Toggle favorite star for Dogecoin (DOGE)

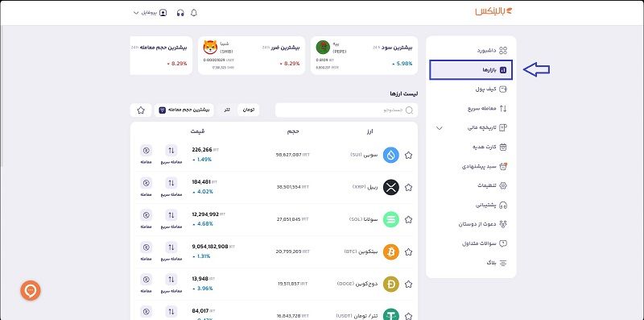(x=408, y=284)
